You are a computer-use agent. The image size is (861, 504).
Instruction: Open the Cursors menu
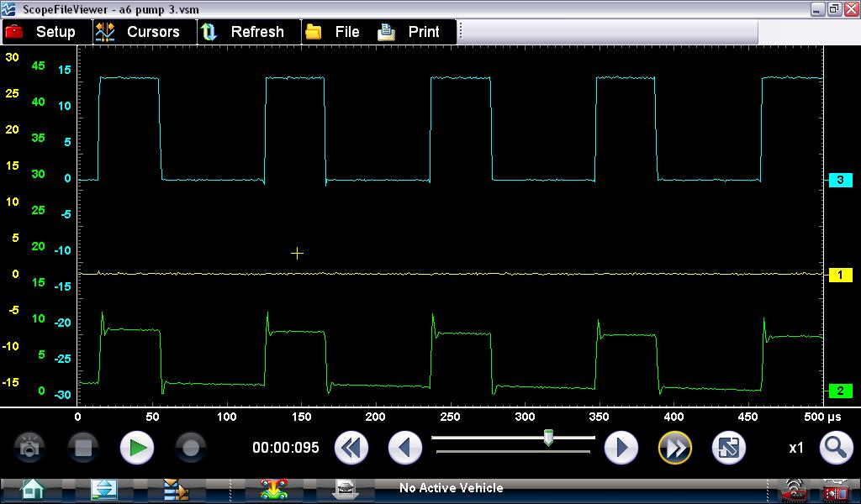click(138, 32)
